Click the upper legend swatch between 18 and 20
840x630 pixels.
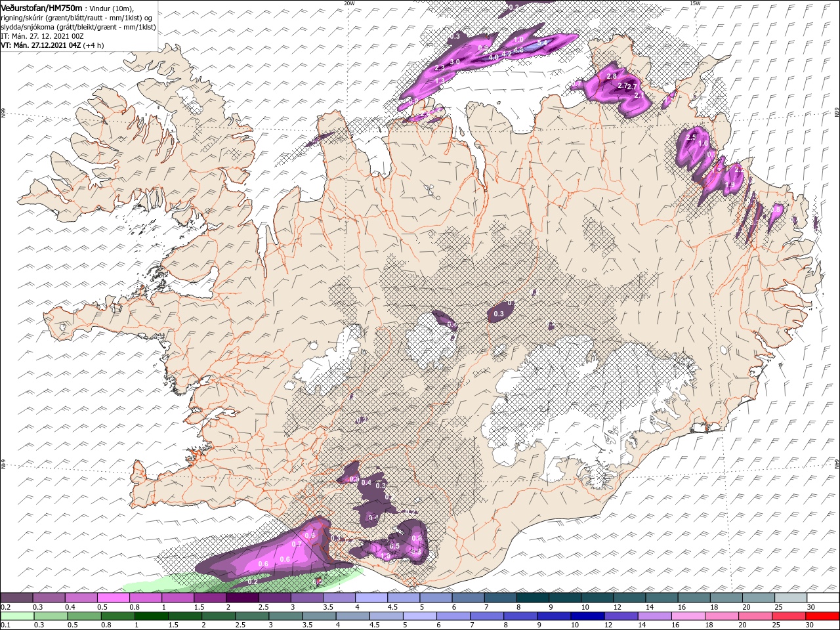coord(726,598)
